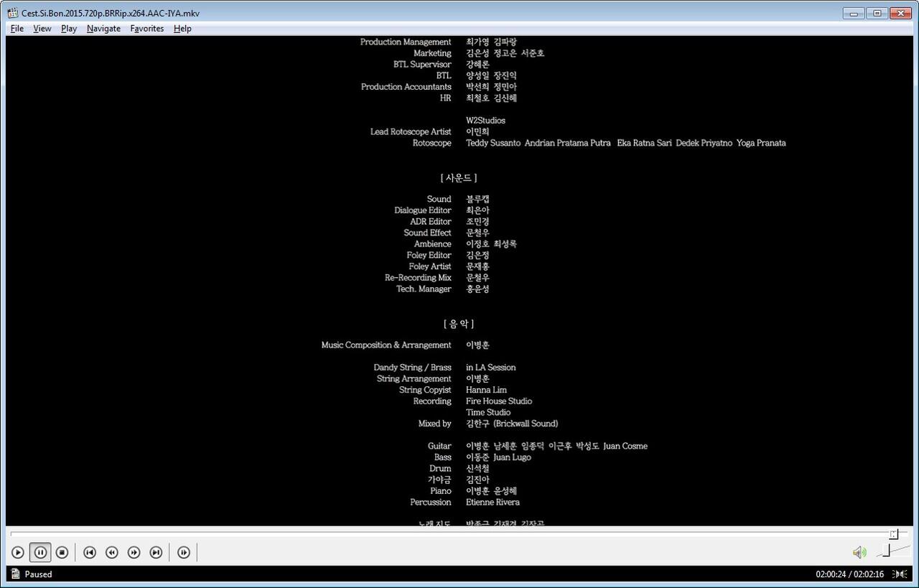Viewport: 919px width, 588px height.
Task: Click the Percussion label
Action: click(431, 503)
